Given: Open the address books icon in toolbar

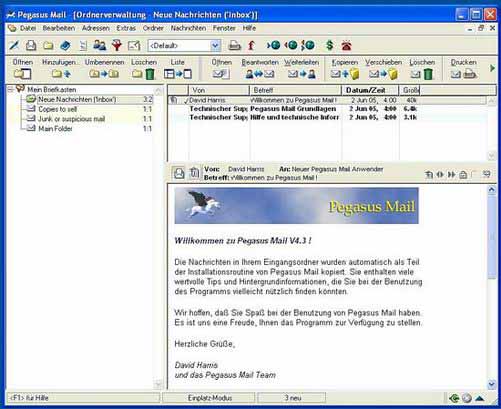Looking at the screenshot, I should (x=99, y=45).
